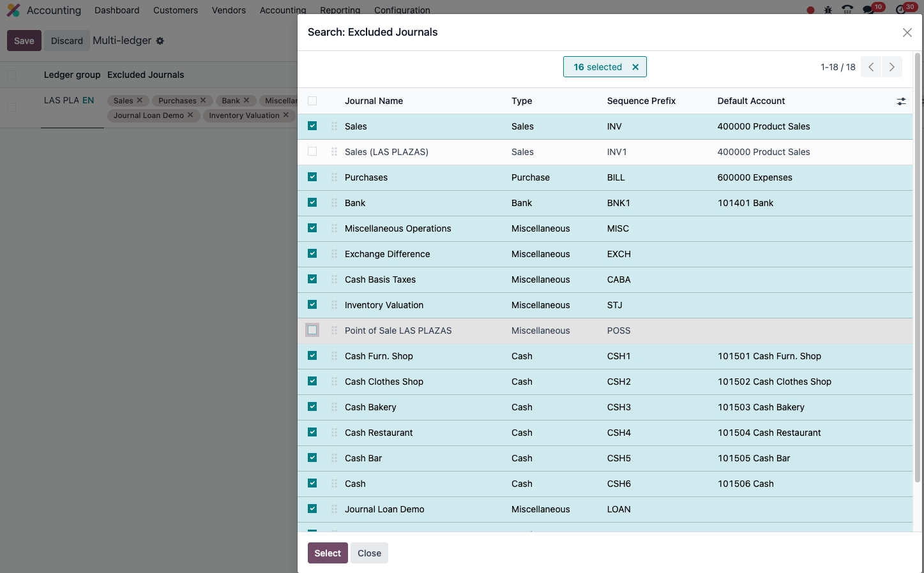This screenshot has width=924, height=573.
Task: Uncheck the Cash Restaurant checkbox
Action: 312,433
